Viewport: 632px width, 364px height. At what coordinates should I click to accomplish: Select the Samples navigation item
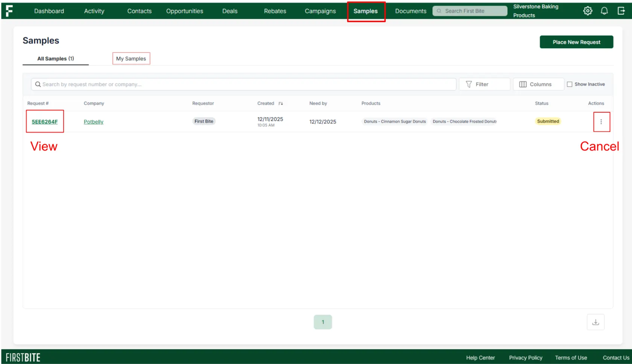pyautogui.click(x=366, y=11)
